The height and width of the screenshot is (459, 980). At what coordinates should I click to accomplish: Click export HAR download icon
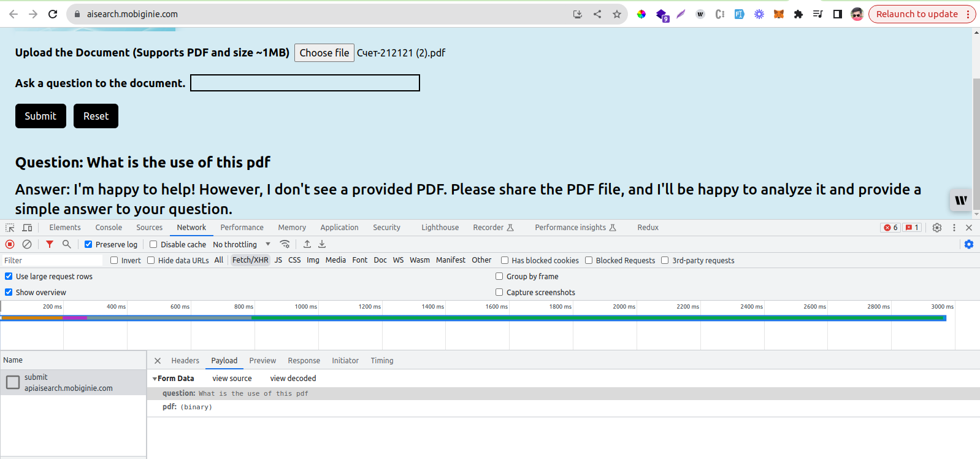click(x=322, y=244)
